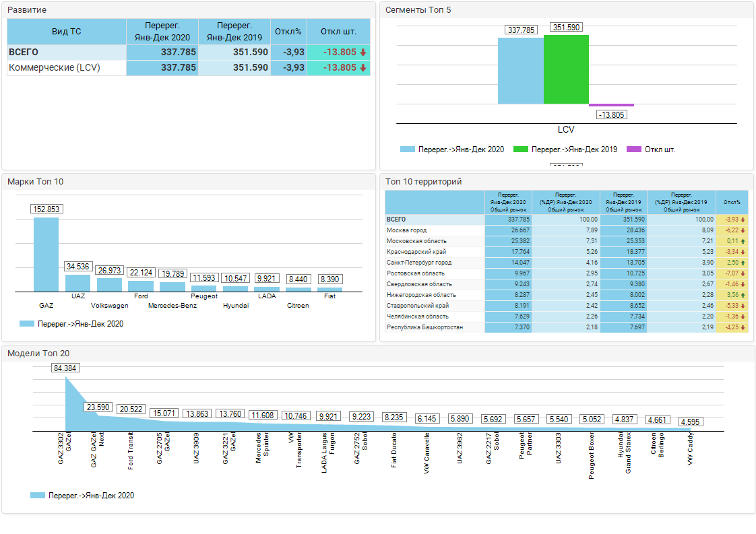Click the red down arrow in Коммерческие (LCV) row
Image resolution: width=756 pixels, height=534 pixels.
pyautogui.click(x=363, y=68)
